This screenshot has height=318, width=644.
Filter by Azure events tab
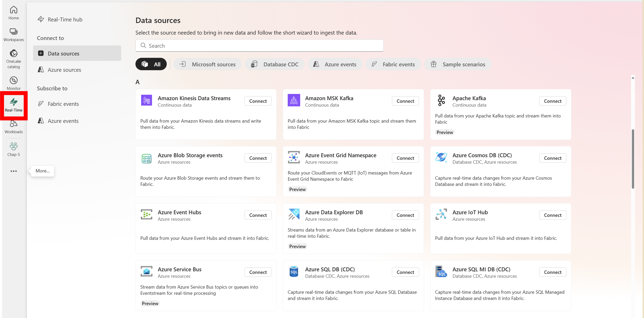[x=335, y=64]
